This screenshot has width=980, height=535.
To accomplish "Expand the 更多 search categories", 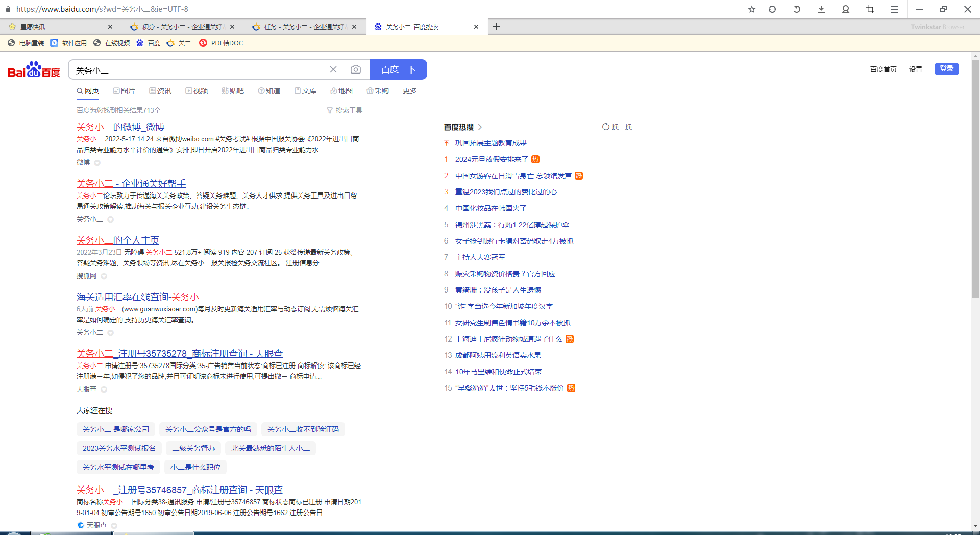I will pyautogui.click(x=410, y=91).
